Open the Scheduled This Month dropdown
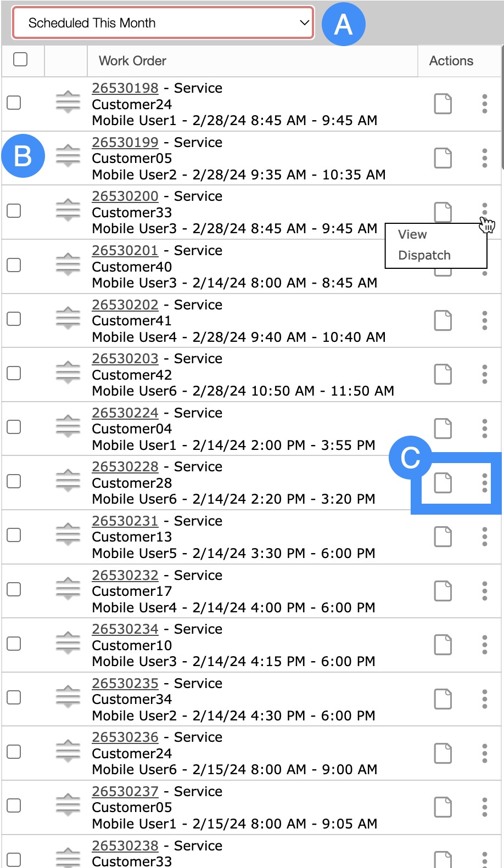This screenshot has height=868, width=504. coord(163,23)
